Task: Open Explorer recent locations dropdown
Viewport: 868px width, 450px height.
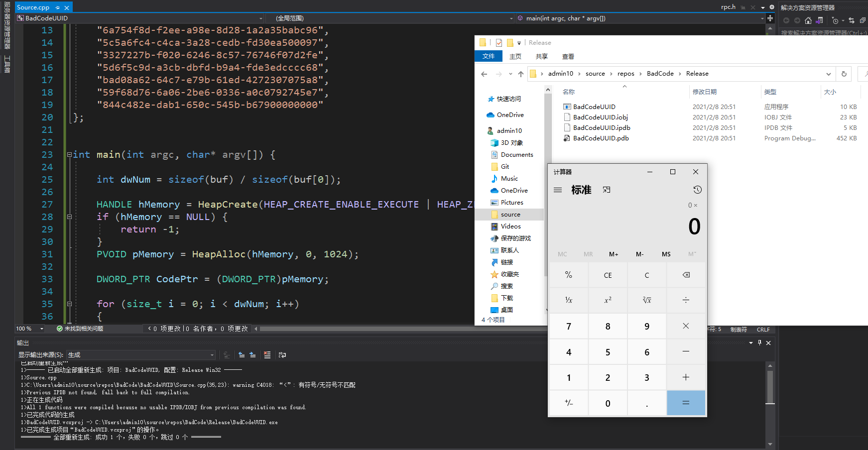Action: pos(510,74)
